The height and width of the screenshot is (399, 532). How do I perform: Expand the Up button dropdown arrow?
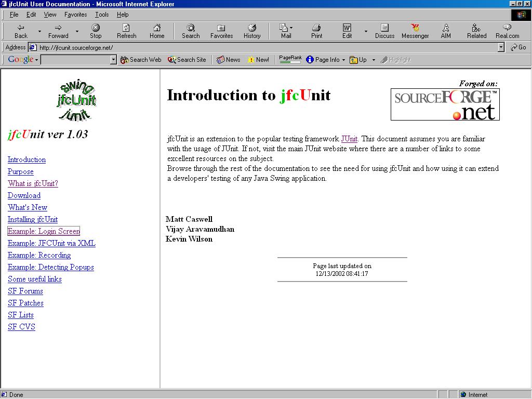pyautogui.click(x=374, y=60)
